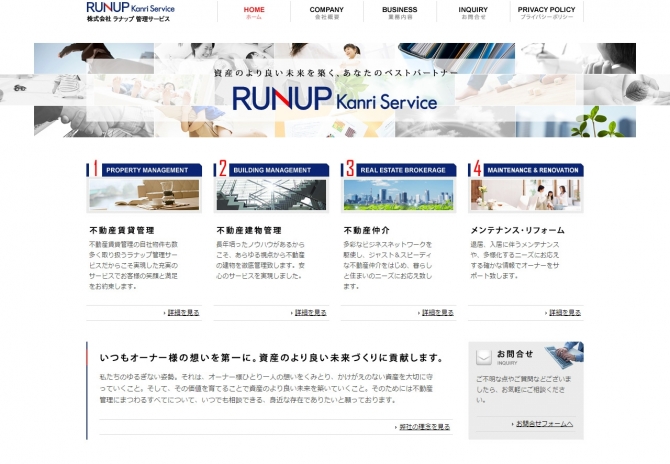Screen dimensions: 670x464
Task: Click the 不動産賃貸管理 description paragraph
Action: pyautogui.click(x=133, y=265)
